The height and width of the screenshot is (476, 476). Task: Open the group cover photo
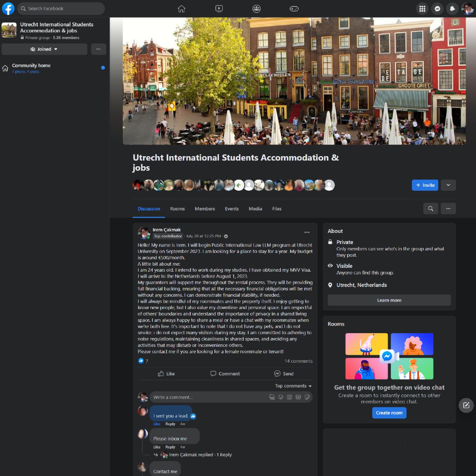point(294,81)
